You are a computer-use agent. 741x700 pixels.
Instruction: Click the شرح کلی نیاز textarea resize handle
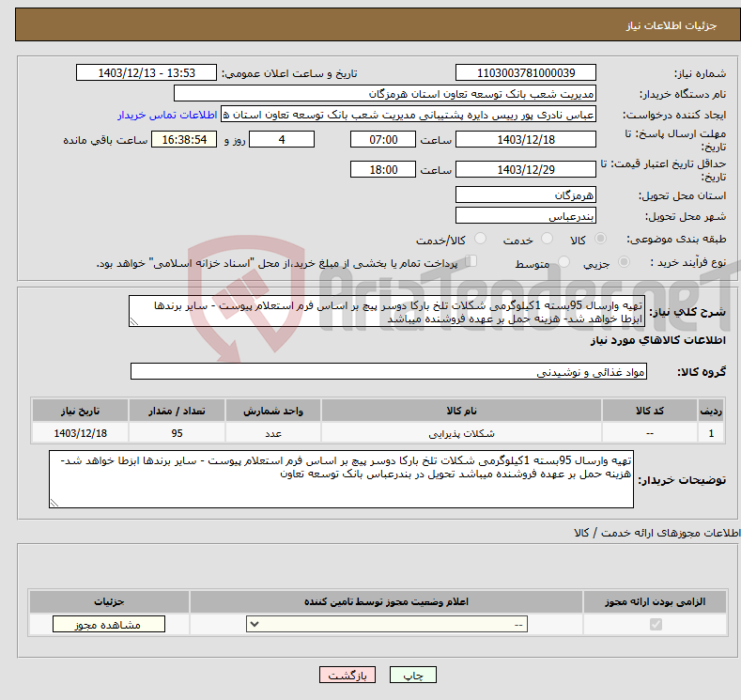click(134, 322)
